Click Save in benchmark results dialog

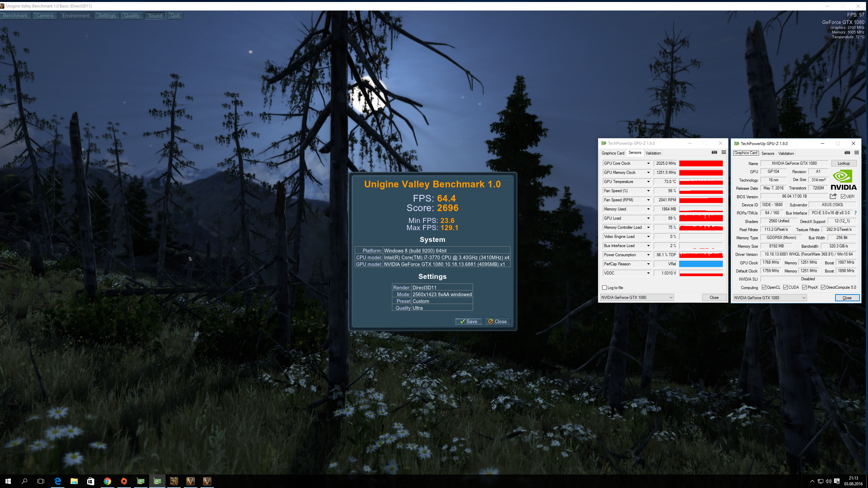coord(469,322)
